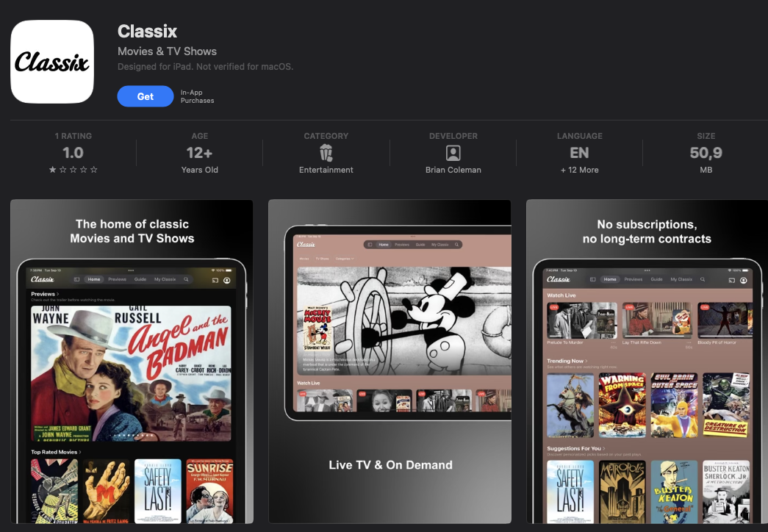Click the sidebar icon in first screenshot
The image size is (768, 532).
coord(76,279)
